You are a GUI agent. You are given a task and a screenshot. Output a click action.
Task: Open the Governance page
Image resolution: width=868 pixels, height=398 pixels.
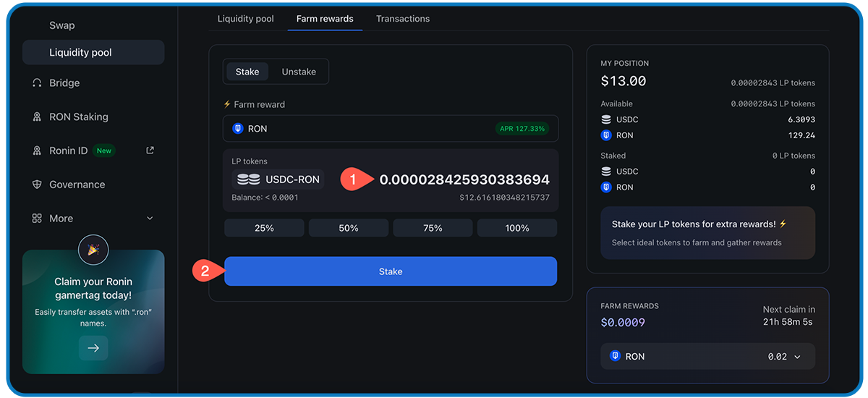(77, 185)
